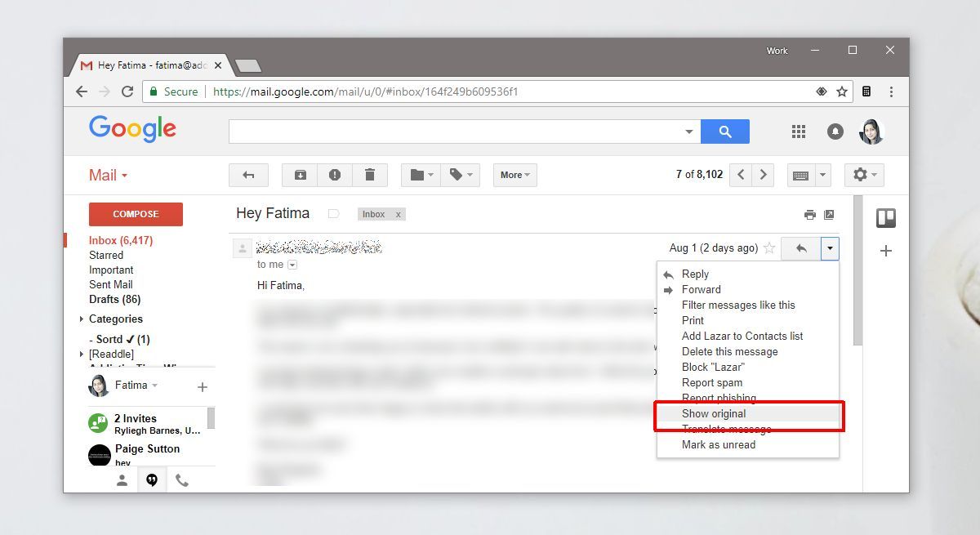Open the Trello add-on side panel icon
980x535 pixels.
[x=885, y=218]
